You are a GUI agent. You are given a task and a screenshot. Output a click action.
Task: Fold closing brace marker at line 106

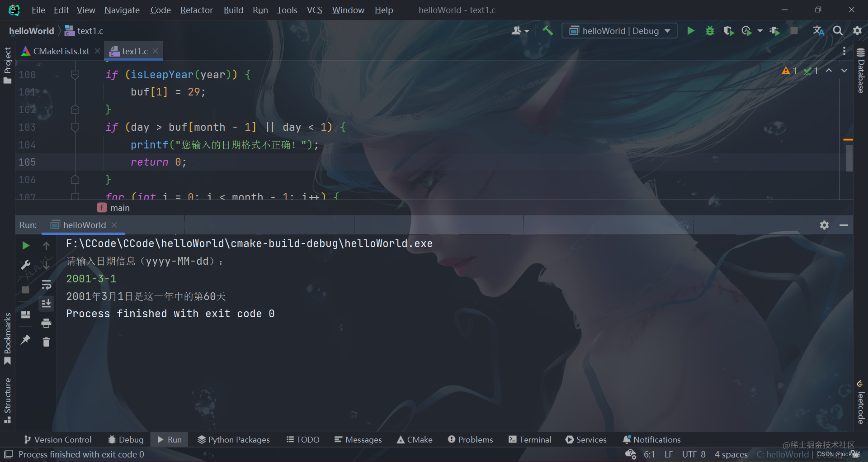(x=75, y=180)
